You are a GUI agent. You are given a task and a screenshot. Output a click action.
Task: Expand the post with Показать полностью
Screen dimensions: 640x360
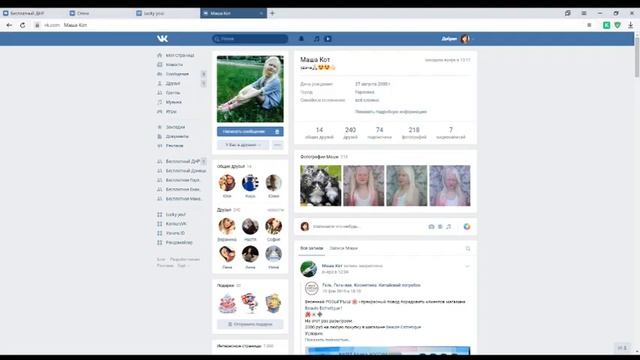tap(327, 340)
